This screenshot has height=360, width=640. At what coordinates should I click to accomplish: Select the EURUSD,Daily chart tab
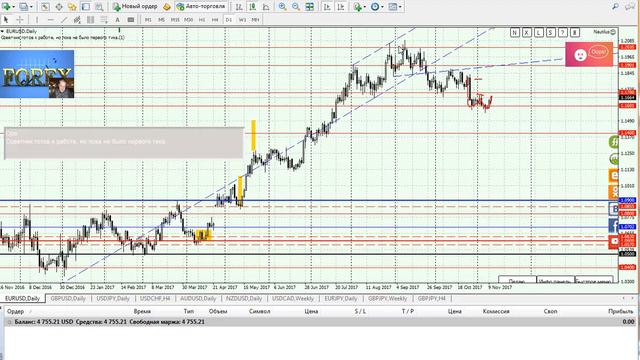[22, 299]
